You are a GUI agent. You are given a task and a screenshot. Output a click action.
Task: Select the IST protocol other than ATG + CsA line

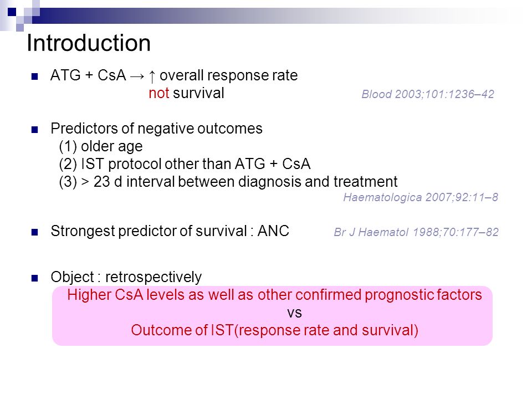coord(185,164)
